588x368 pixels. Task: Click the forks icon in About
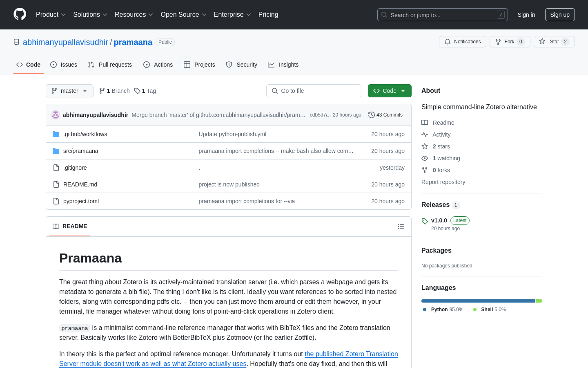pos(425,170)
